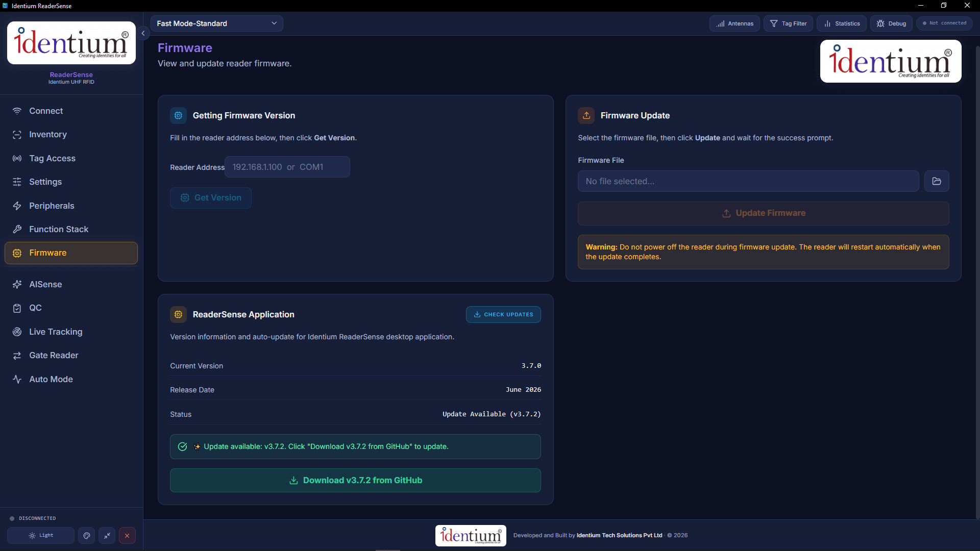
Task: Click the compact-view shrink arrows icon
Action: 107,536
